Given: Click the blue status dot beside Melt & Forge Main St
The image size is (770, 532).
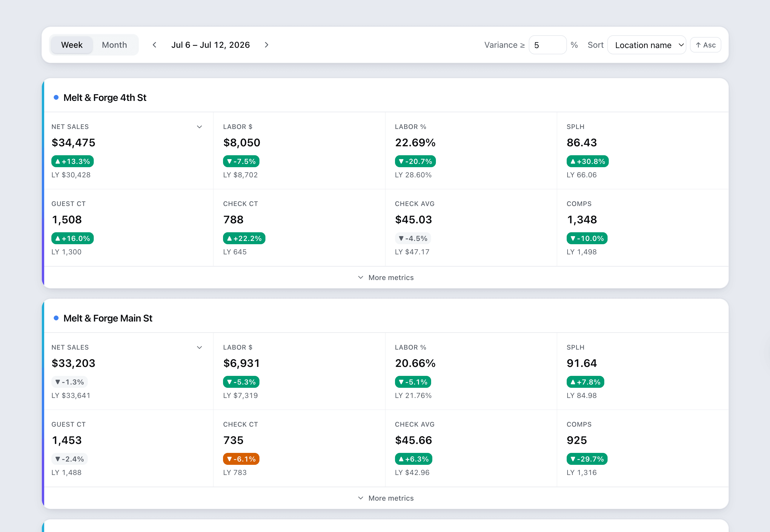Looking at the screenshot, I should tap(56, 318).
